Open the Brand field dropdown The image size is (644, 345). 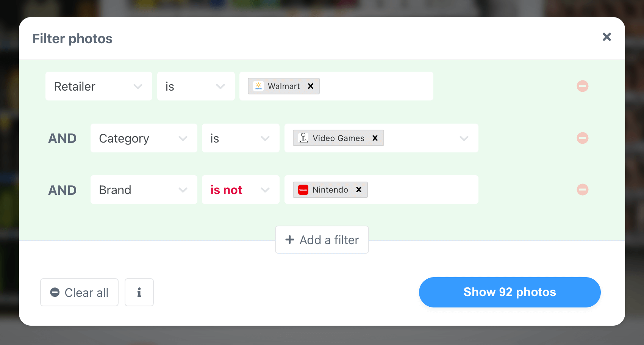(x=144, y=190)
